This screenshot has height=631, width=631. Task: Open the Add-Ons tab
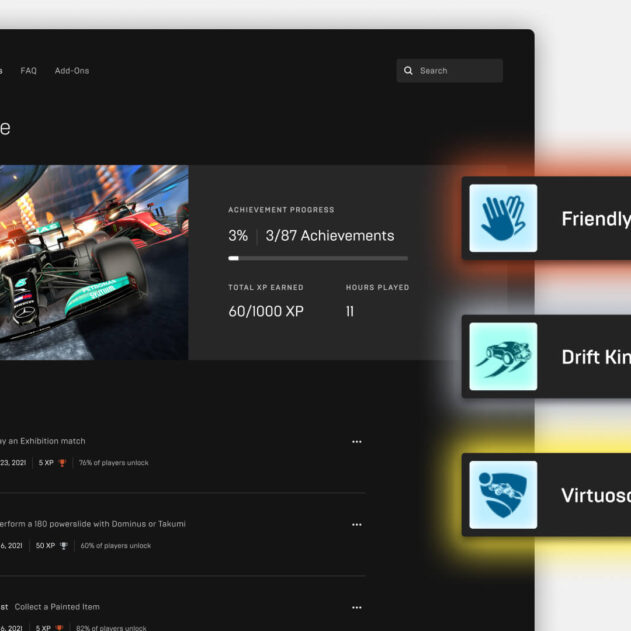coord(72,71)
